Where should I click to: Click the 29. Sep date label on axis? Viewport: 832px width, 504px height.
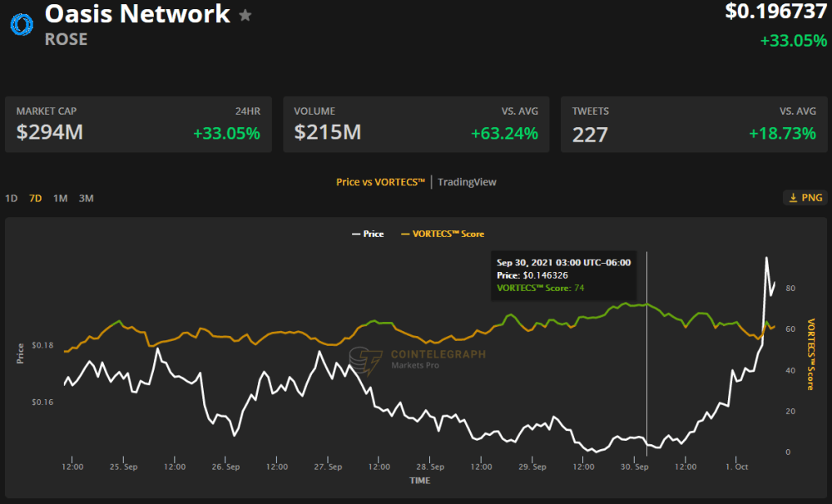[x=532, y=467]
